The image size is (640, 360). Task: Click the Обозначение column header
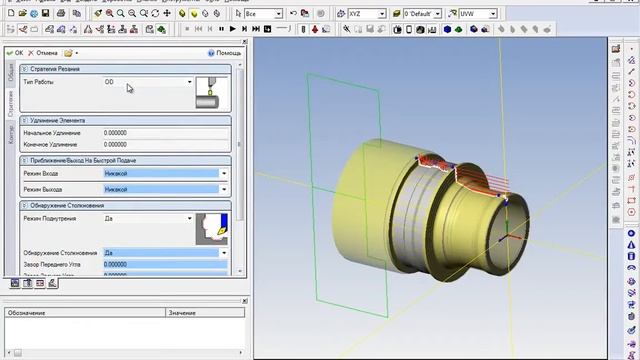coord(85,313)
